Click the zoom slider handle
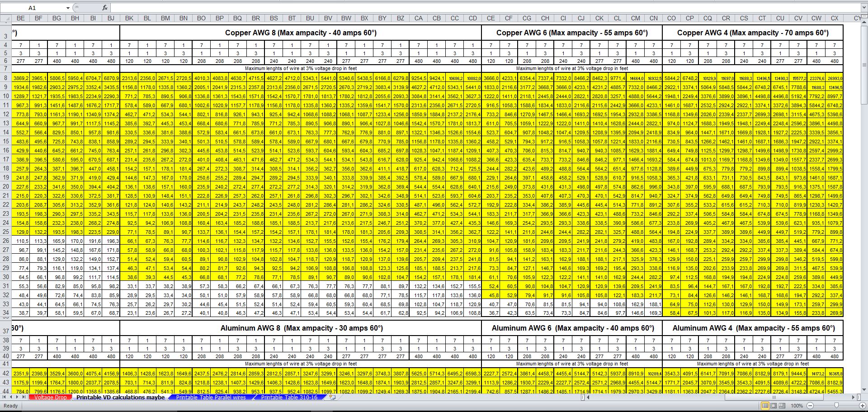Screen dimensions: 868x412 click(x=836, y=406)
